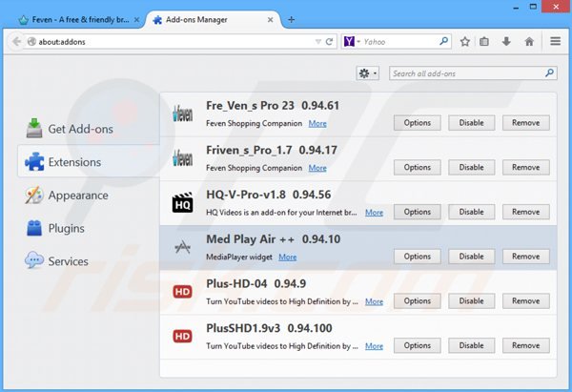Open Options for Fre_Ven_s Pro 23
Viewport: 572px width, 392px height.
point(417,123)
